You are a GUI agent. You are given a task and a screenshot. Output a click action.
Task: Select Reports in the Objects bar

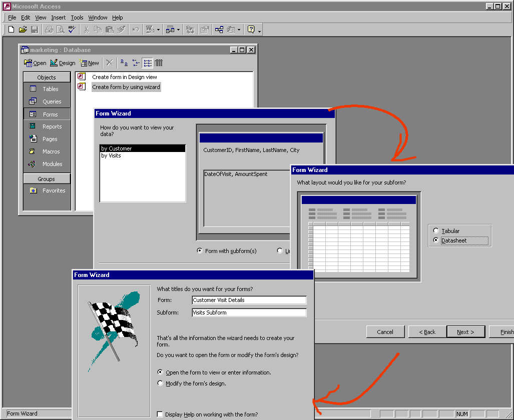click(47, 126)
